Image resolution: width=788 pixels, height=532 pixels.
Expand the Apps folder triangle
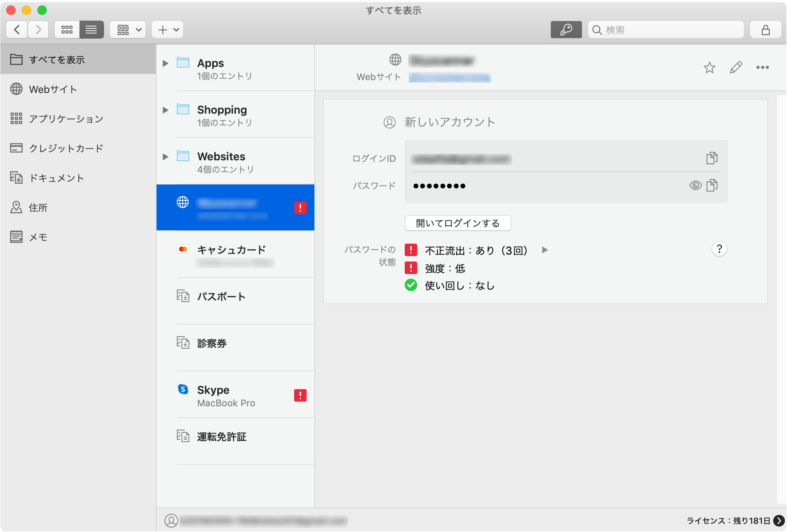(x=166, y=63)
